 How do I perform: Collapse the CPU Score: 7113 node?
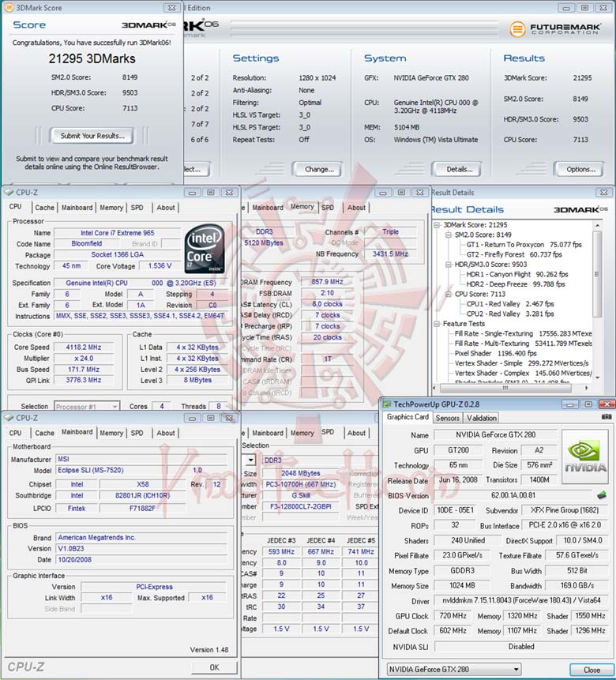[449, 294]
